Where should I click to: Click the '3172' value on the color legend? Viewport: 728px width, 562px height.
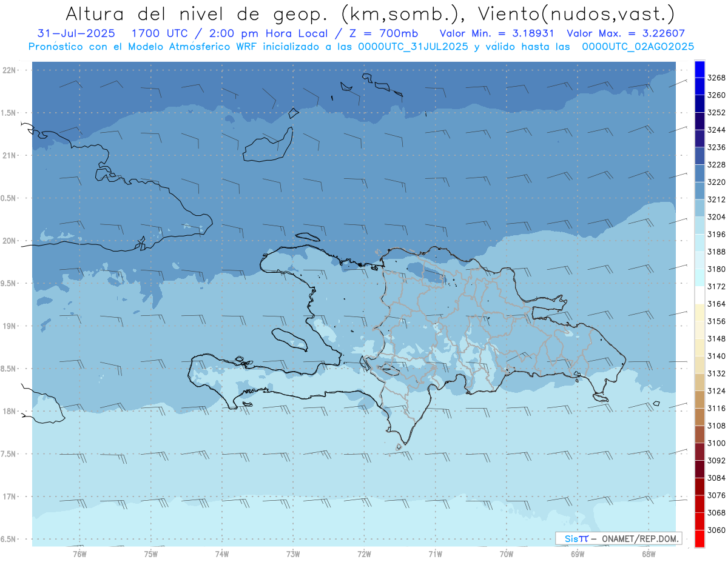click(716, 287)
